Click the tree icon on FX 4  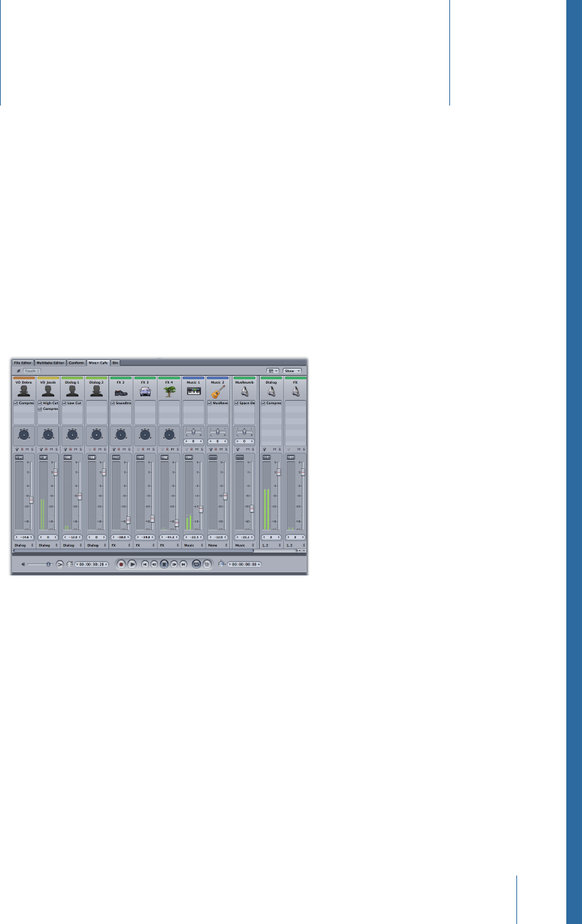169,391
